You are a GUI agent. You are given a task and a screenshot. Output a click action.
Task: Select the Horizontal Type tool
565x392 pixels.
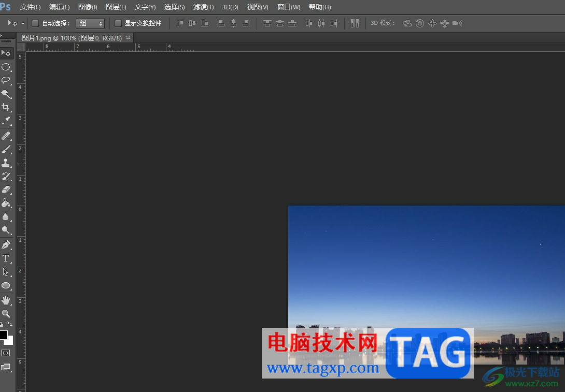(6, 258)
